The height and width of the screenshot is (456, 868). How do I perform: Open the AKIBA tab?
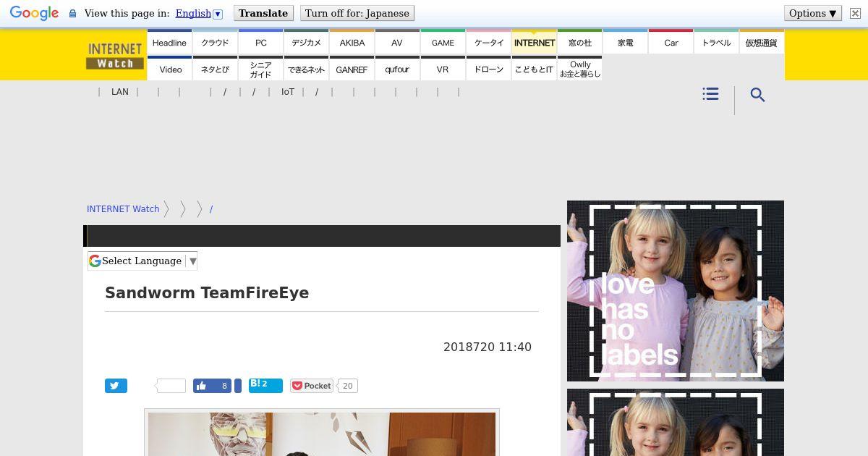click(x=352, y=43)
